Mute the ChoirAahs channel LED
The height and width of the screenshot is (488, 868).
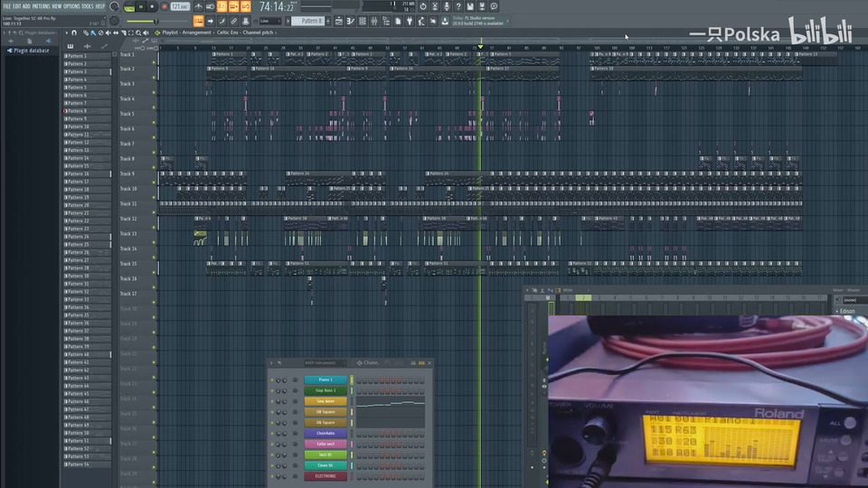(272, 433)
